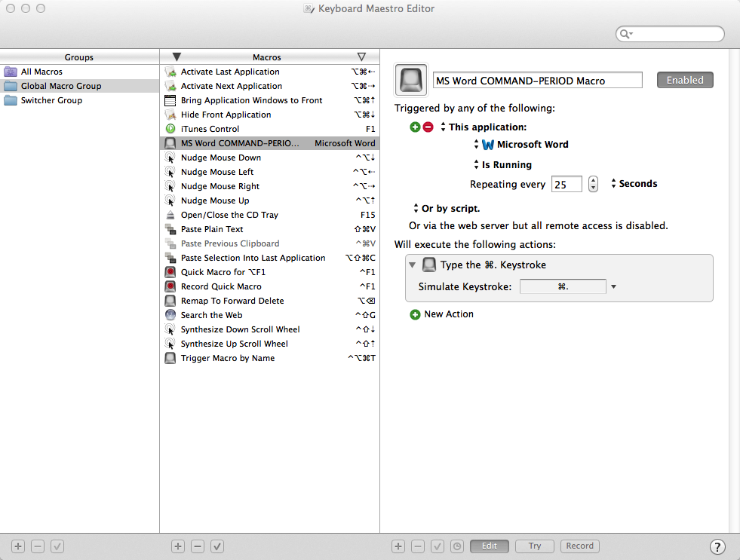Select 'Paste Selection Into Last Application' macro

coord(269,258)
